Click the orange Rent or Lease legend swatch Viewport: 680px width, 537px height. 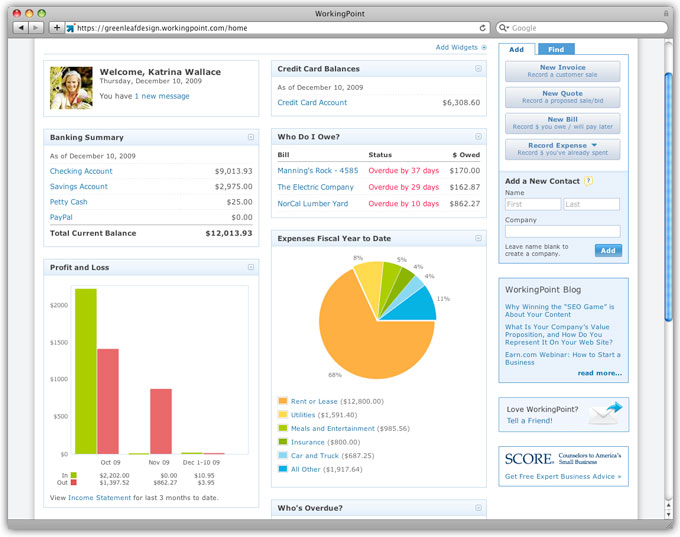[x=283, y=400]
